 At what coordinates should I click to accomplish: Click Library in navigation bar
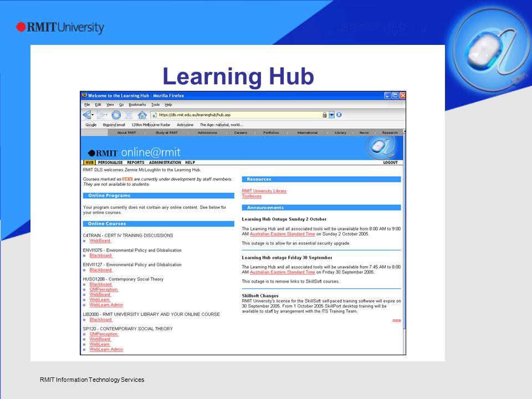[340, 132]
